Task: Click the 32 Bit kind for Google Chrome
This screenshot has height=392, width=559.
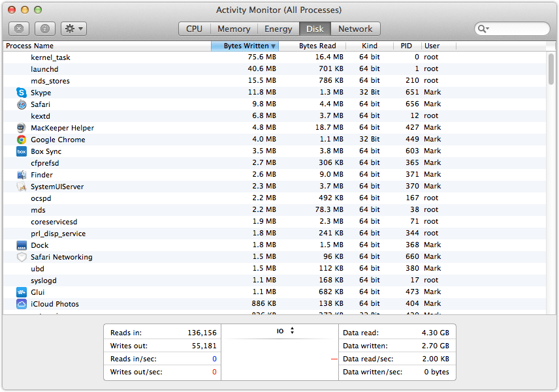Action: (370, 139)
